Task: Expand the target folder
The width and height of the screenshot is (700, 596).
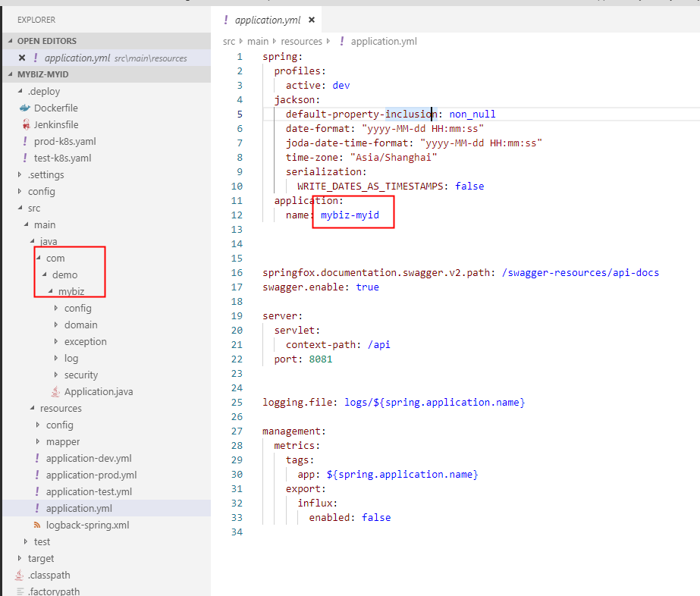Action: pyautogui.click(x=20, y=558)
